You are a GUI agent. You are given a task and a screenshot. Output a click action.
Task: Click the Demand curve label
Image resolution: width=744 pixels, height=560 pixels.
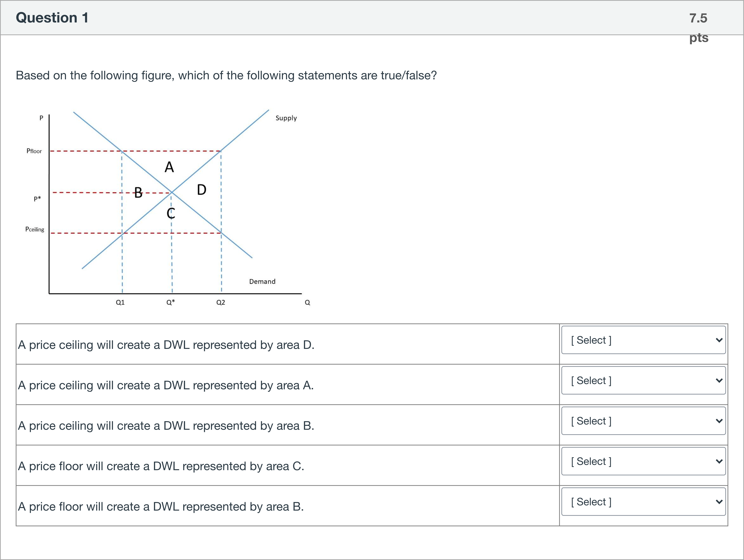coord(262,281)
